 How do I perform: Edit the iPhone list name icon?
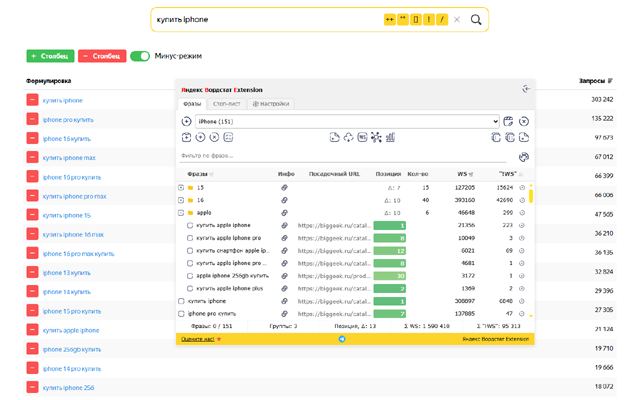click(508, 121)
